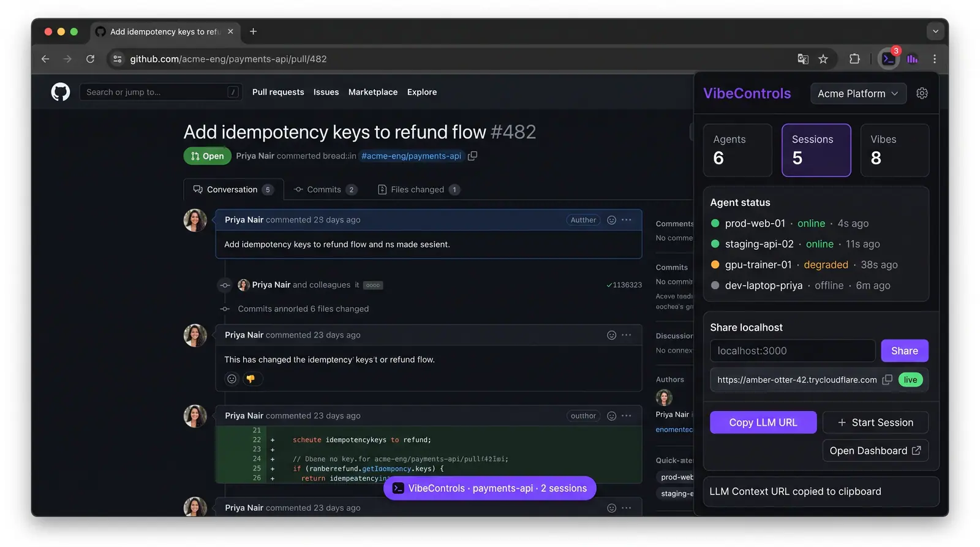Close the Add idempotency keys tab
980x547 pixels.
[x=230, y=31]
